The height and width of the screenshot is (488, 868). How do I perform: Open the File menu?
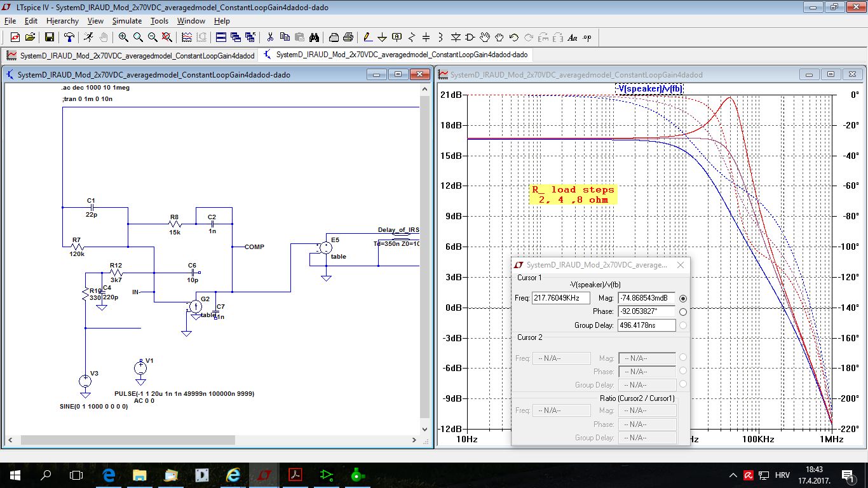pyautogui.click(x=10, y=21)
